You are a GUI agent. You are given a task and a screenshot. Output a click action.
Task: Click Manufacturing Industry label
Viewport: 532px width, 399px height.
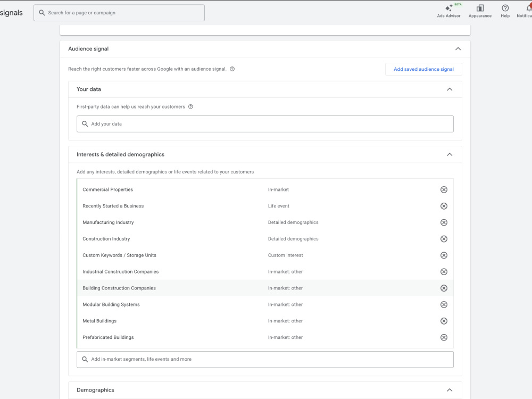[x=108, y=222]
